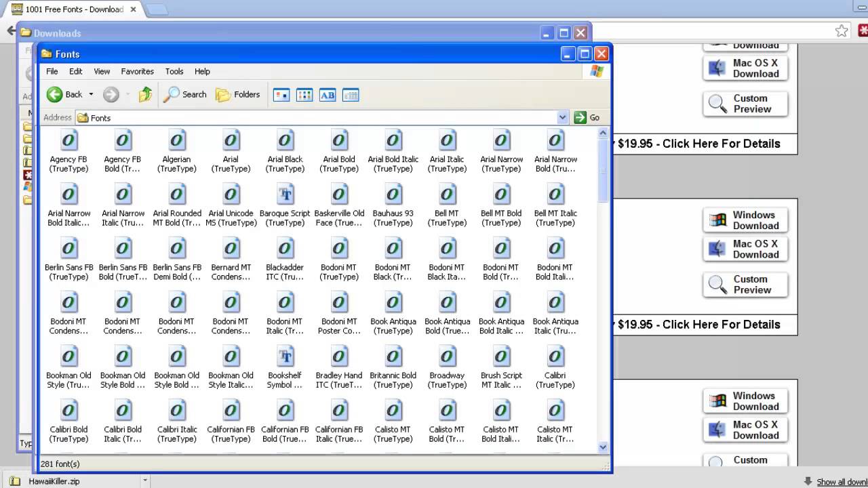
Task: Select the 1001 Free Fonts browser tab
Action: 73,9
